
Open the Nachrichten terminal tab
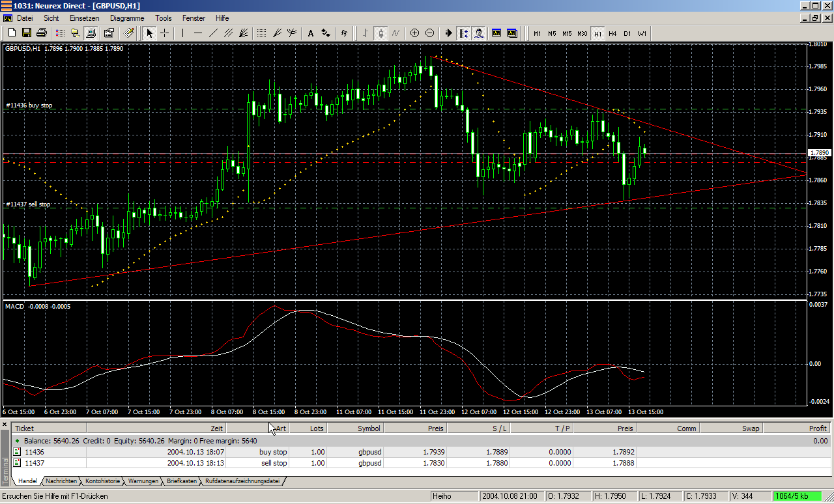[x=61, y=481]
